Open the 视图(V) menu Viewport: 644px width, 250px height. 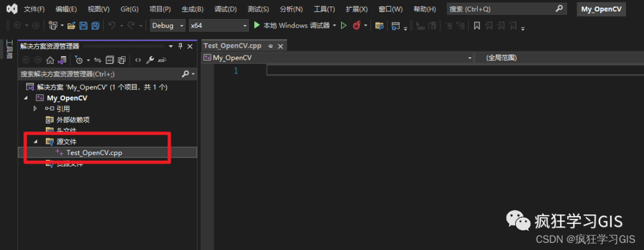click(98, 9)
